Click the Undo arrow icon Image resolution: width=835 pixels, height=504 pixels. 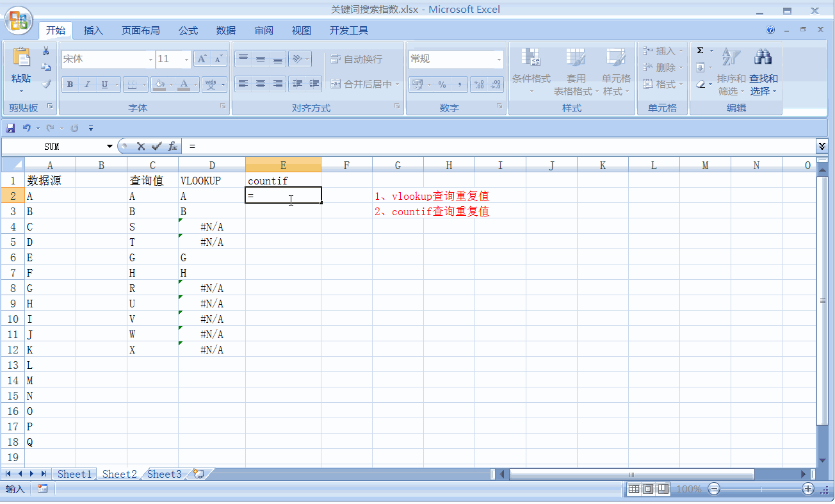(26, 128)
